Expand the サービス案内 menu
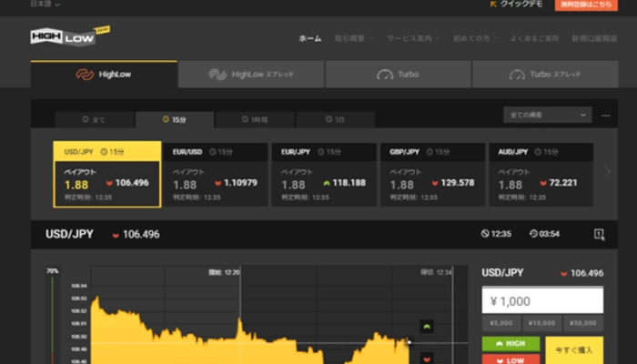 tap(413, 38)
